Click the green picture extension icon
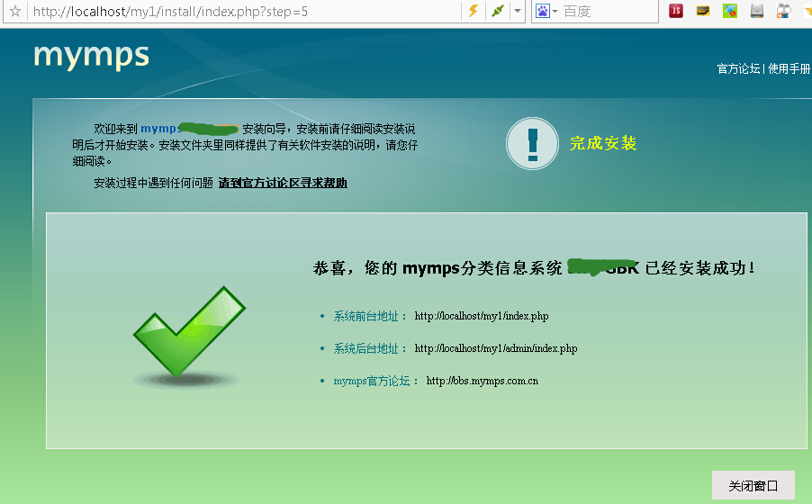The height and width of the screenshot is (504, 812). click(730, 12)
